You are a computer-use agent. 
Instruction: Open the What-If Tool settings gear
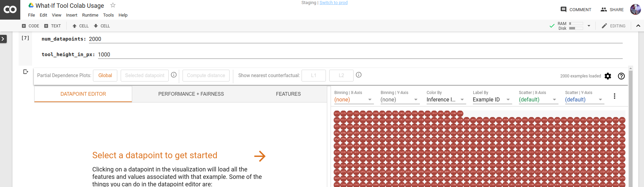click(608, 76)
